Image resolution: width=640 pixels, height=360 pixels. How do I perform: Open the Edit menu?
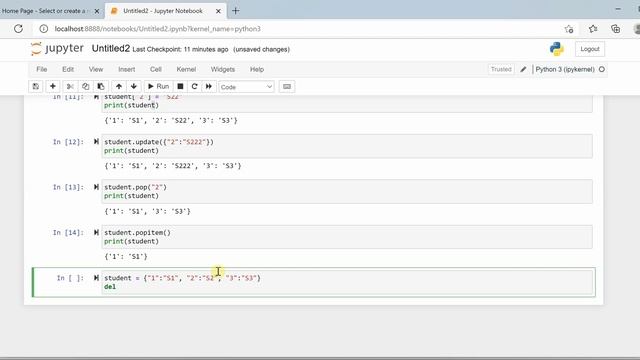click(68, 69)
